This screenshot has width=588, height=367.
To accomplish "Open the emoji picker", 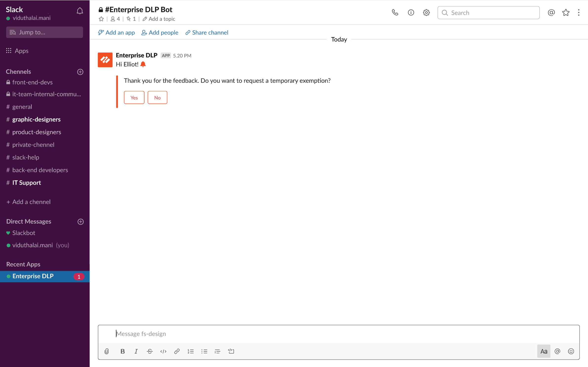I will tap(571, 351).
